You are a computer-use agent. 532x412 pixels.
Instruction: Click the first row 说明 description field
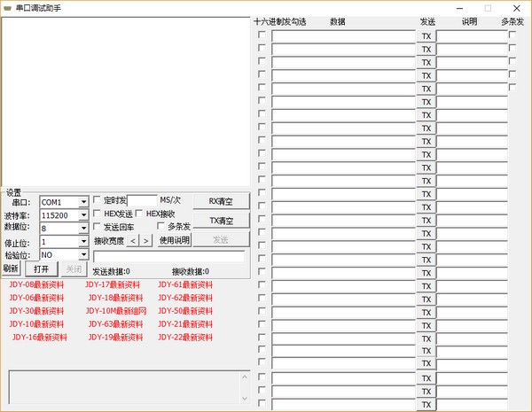[472, 36]
